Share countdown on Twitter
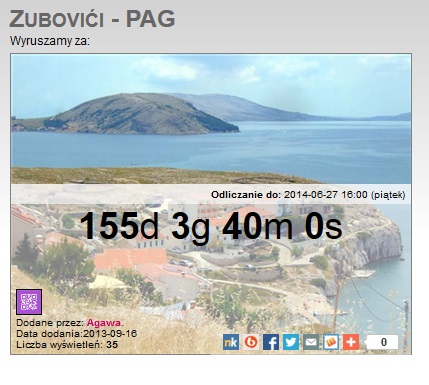 coord(291,342)
